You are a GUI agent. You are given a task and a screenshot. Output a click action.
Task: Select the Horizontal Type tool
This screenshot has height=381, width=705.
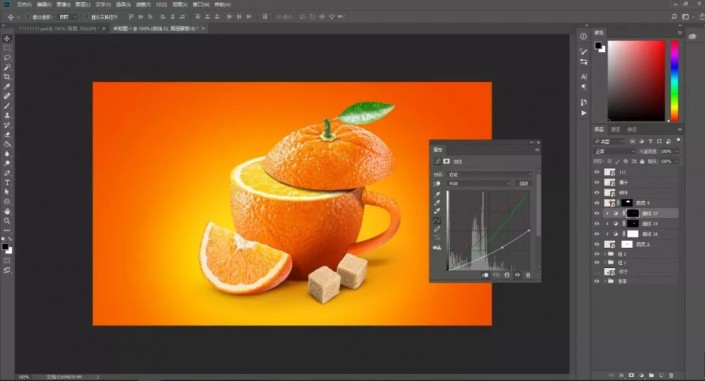7,183
